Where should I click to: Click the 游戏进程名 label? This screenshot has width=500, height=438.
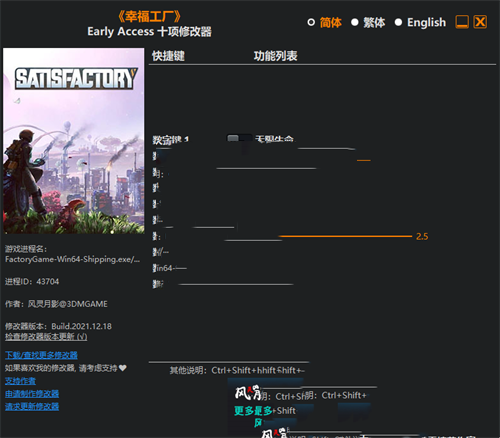26,249
